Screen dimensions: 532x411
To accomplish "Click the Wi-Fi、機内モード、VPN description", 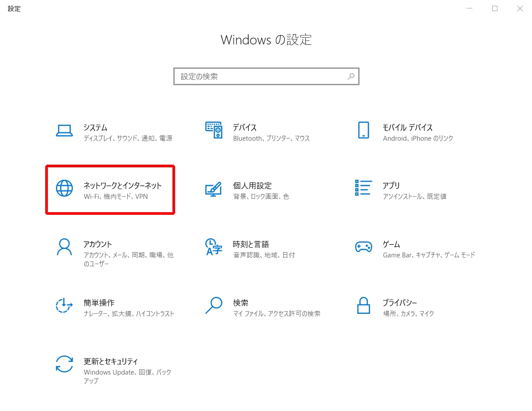I will coord(116,196).
